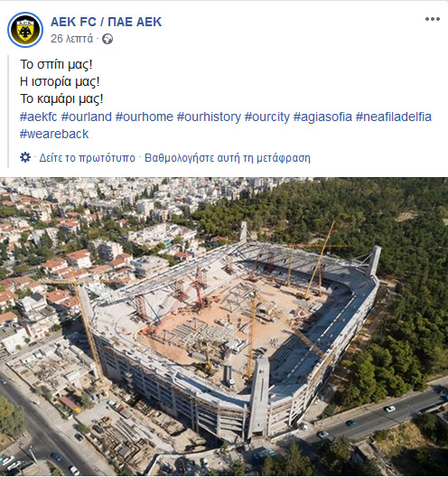Image resolution: width=448 pixels, height=477 pixels.
Task: Open the stadium construction aerial photo
Action: (224, 326)
